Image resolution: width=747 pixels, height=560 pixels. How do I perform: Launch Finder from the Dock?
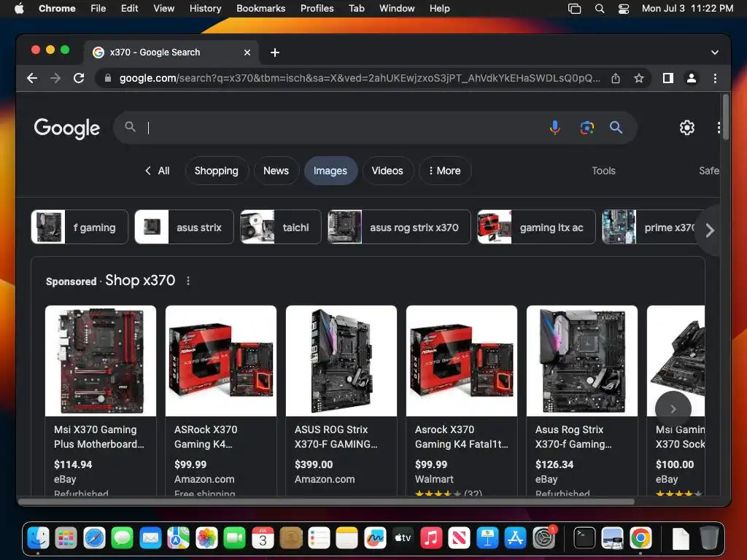(x=38, y=538)
